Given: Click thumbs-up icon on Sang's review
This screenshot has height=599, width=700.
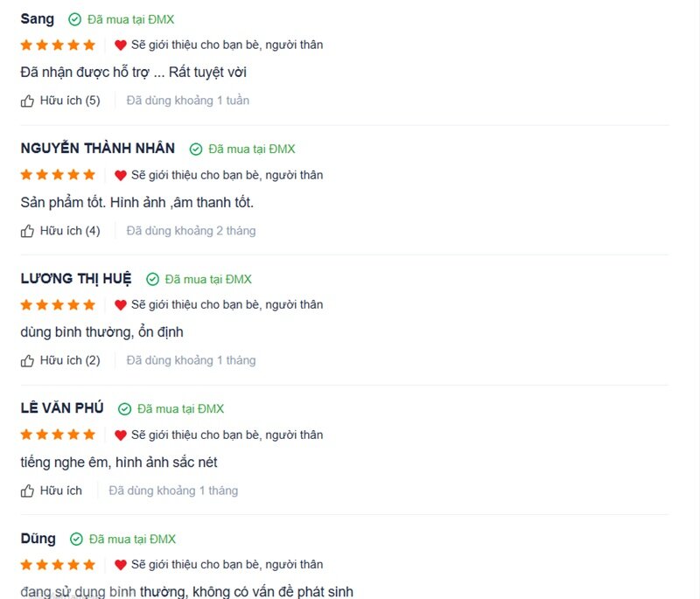Looking at the screenshot, I should coord(27,101).
